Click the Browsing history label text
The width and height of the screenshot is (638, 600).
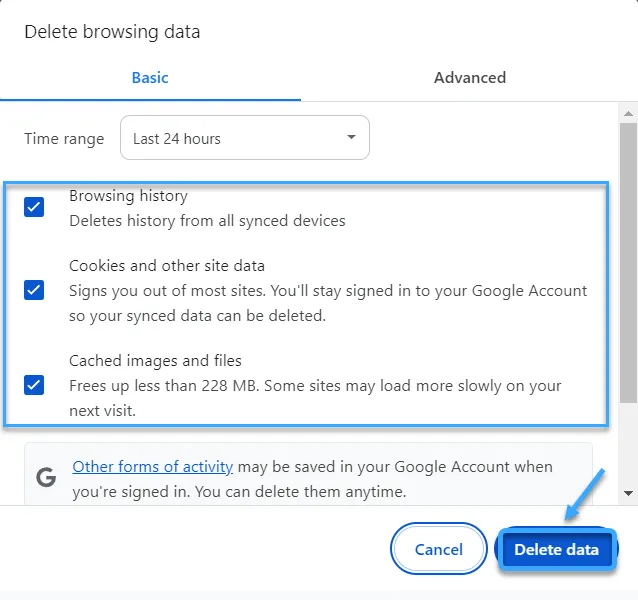128,196
